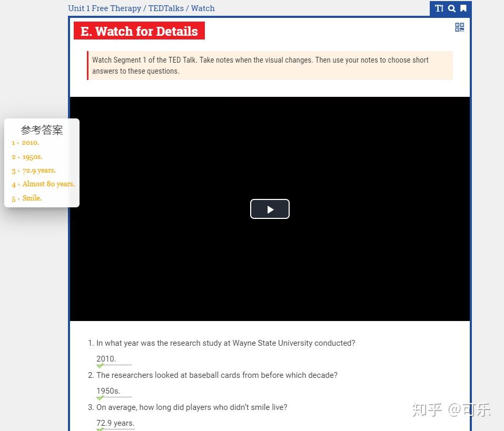This screenshot has width=504, height=431.
Task: Click the 参考答案 panel title
Action: (x=42, y=129)
